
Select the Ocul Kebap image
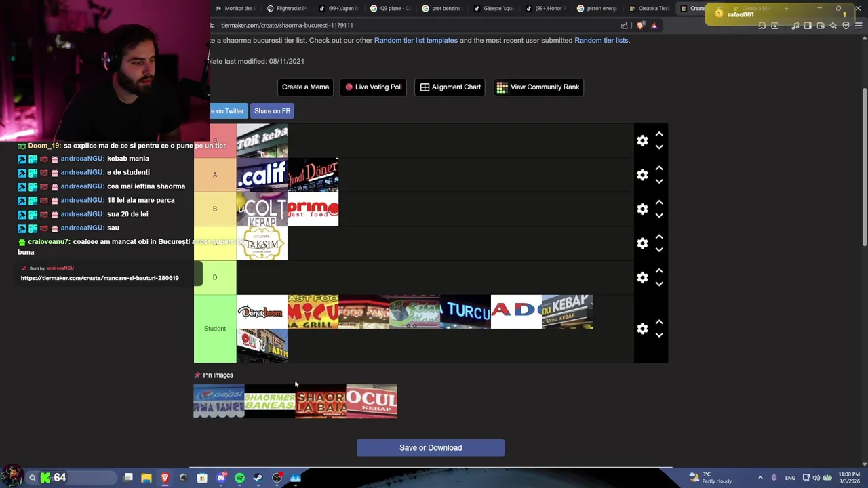pos(372,401)
